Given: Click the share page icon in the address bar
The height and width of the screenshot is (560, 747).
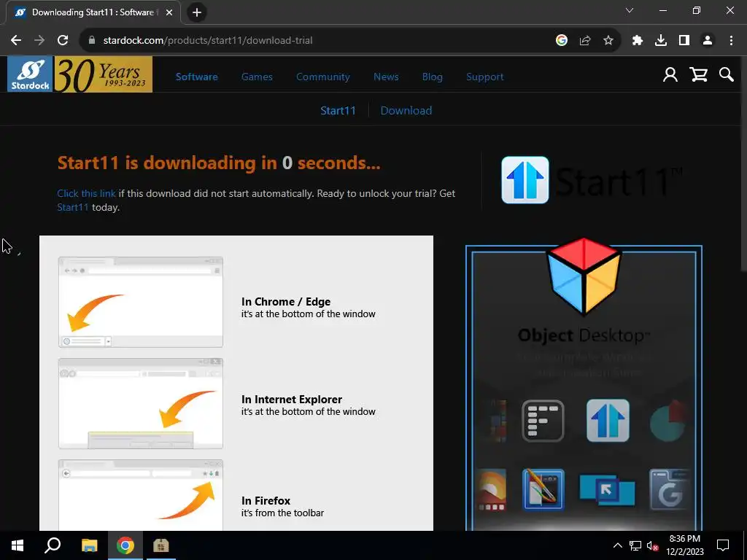Looking at the screenshot, I should pos(584,41).
